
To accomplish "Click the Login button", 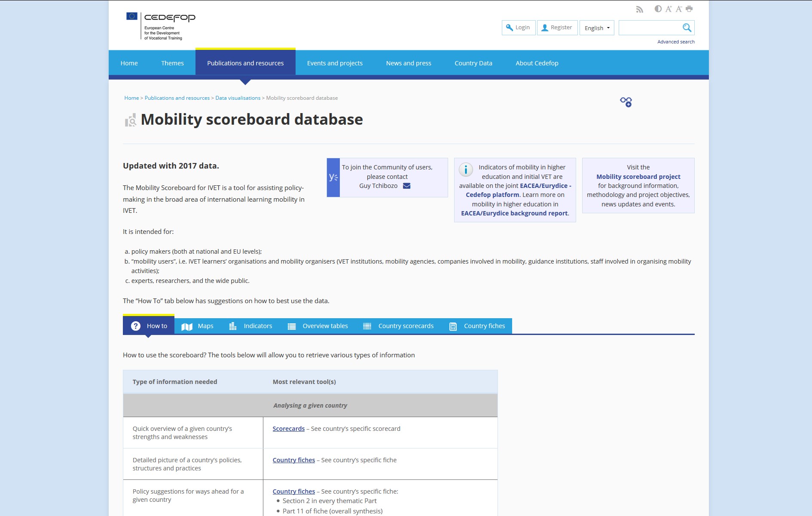I will click(x=519, y=28).
